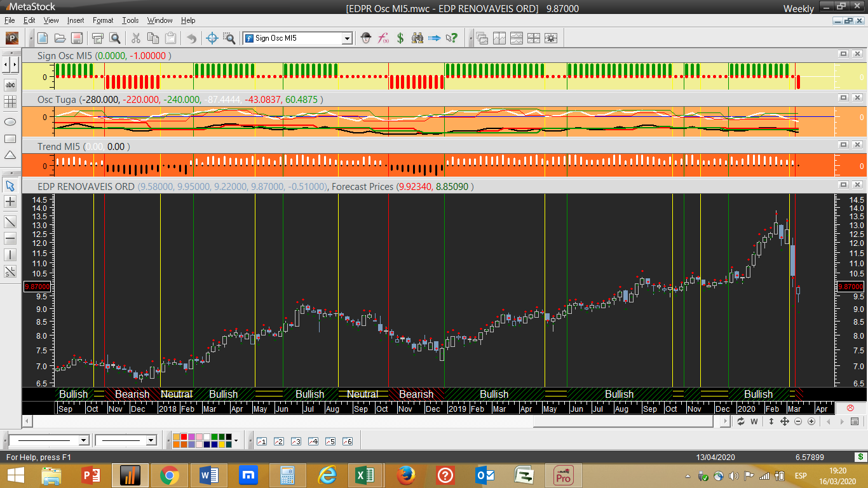Open The Explorer binoculars icon
The image size is (868, 488).
417,38
